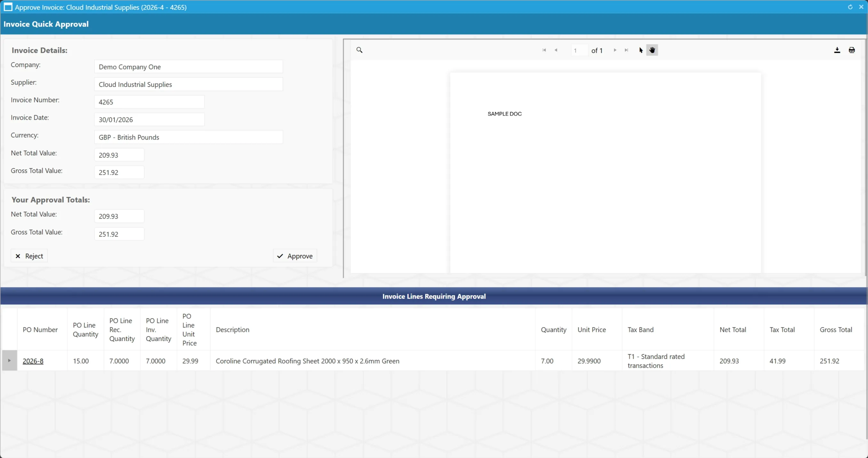Activate the hand pan tool
Screen dimensions: 868x458
point(652,50)
